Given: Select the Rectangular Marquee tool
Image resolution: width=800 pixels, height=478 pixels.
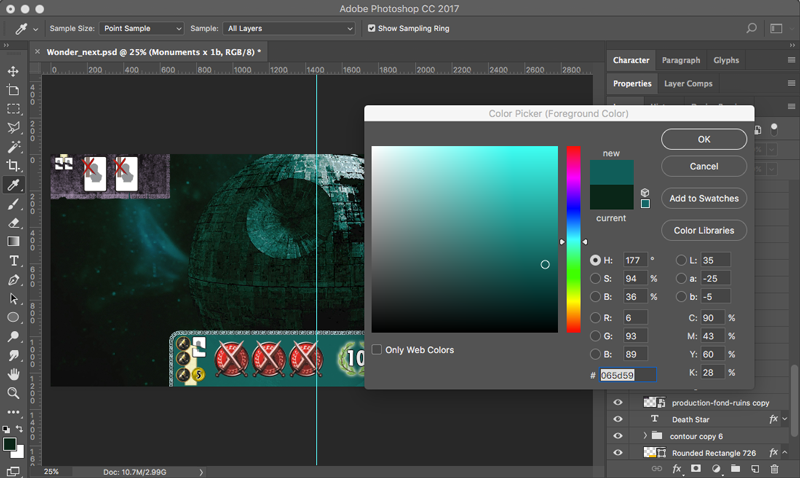Looking at the screenshot, I should [13, 109].
